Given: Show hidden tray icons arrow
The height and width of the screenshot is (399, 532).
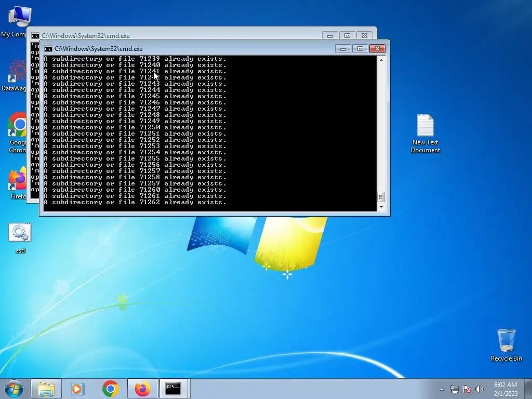Looking at the screenshot, I should pos(442,389).
